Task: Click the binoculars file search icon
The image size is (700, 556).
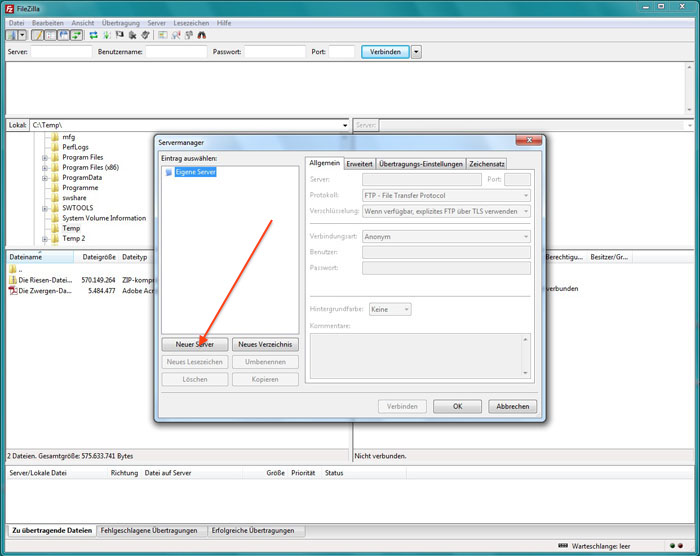Action: pos(202,35)
